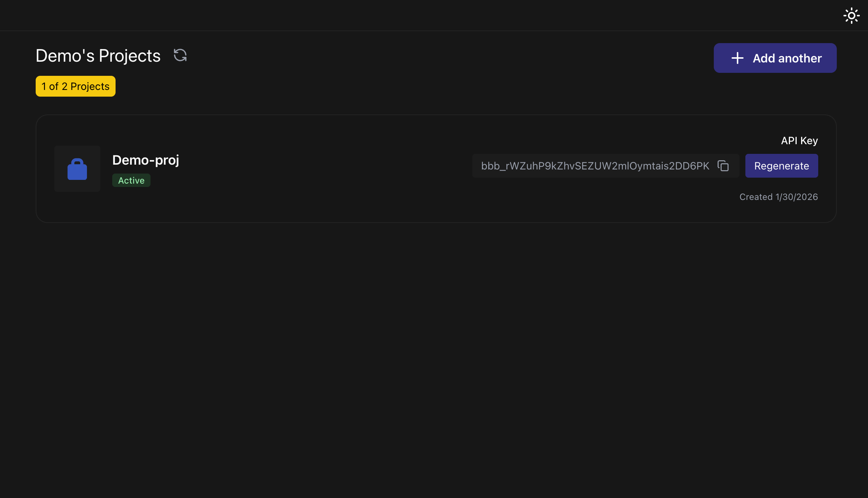Image resolution: width=868 pixels, height=498 pixels.
Task: Toggle the theme using the top-right control
Action: [851, 15]
